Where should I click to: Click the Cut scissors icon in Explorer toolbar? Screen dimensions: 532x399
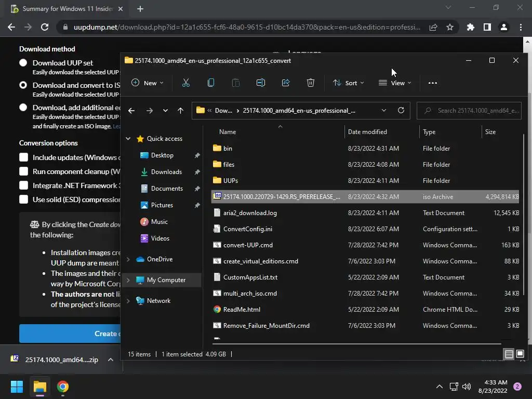185,83
